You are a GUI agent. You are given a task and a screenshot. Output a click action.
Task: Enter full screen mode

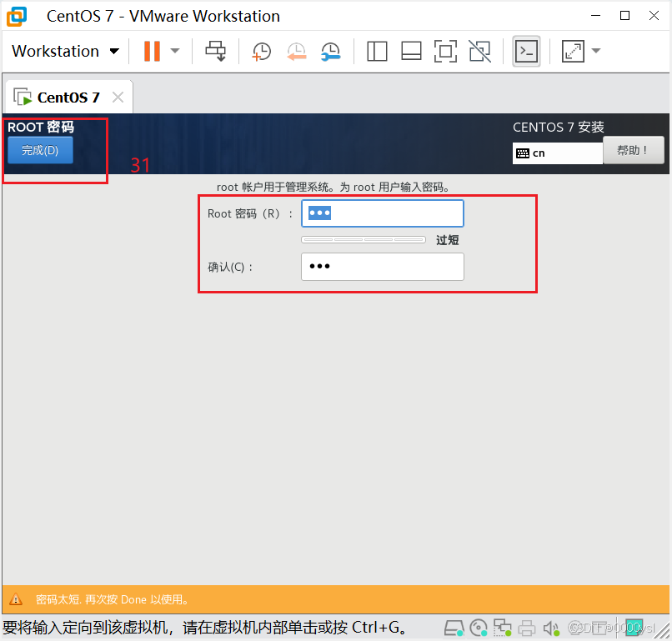pos(445,52)
